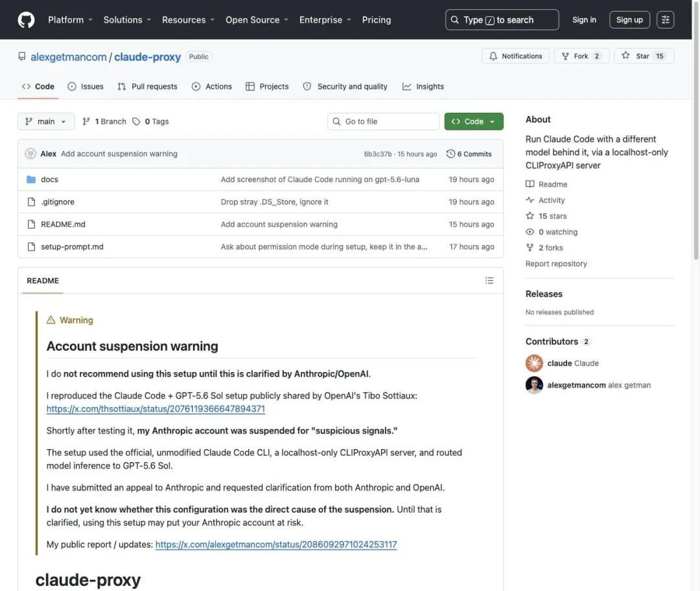Click the fork icon beside 2 forks
The height and width of the screenshot is (591, 700).
[530, 248]
